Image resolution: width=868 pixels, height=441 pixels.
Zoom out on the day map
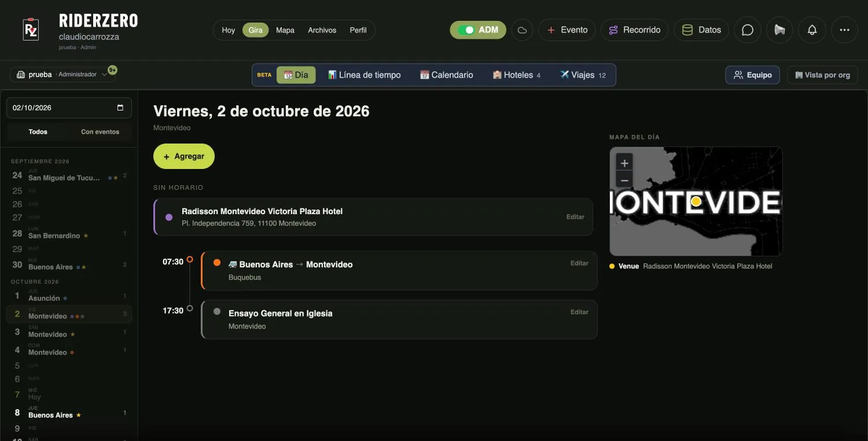pos(624,180)
